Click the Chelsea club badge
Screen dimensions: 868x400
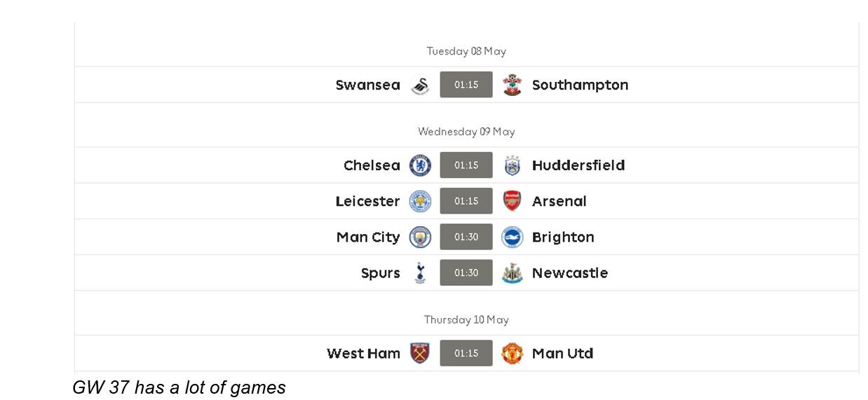(x=420, y=165)
